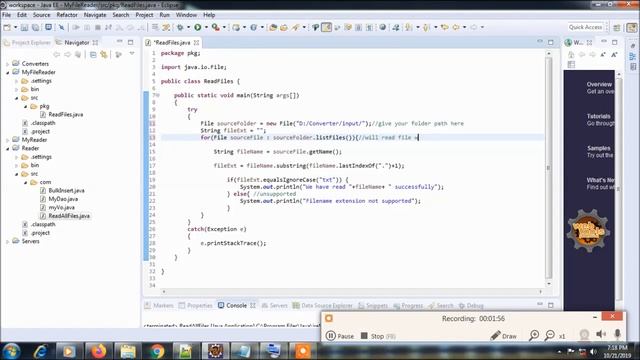Screen dimensions: 640x360
Task: Maximize the Navigator panel
Action: tap(131, 42)
